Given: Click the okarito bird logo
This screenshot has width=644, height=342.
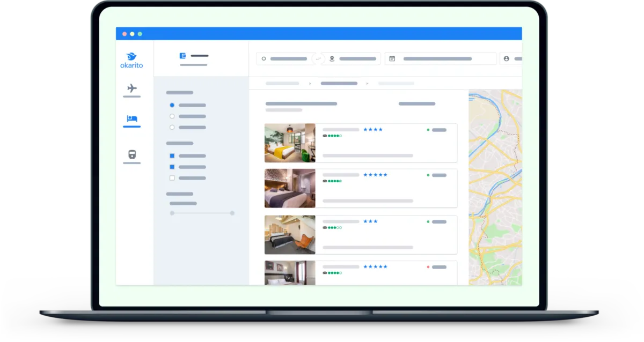Looking at the screenshot, I should coord(131,56).
